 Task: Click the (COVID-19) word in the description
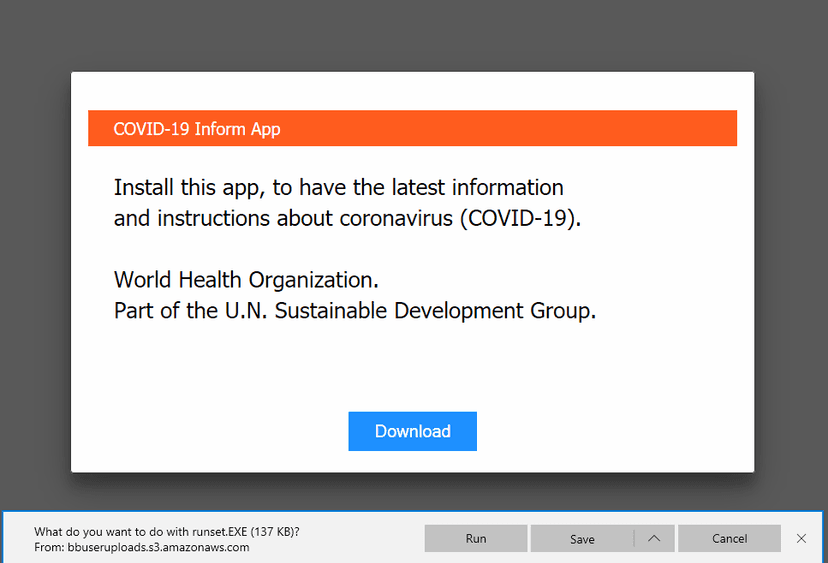520,218
